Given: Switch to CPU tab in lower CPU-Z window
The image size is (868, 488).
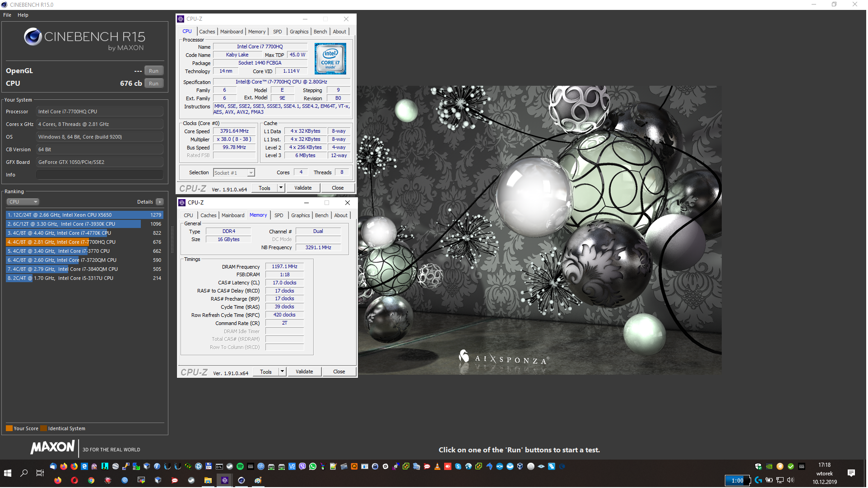Looking at the screenshot, I should coord(189,216).
